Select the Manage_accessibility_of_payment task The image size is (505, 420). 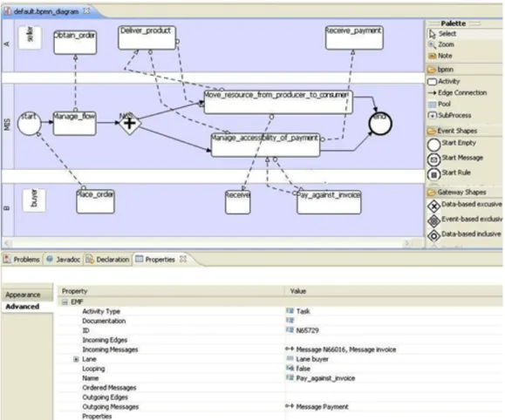click(265, 146)
